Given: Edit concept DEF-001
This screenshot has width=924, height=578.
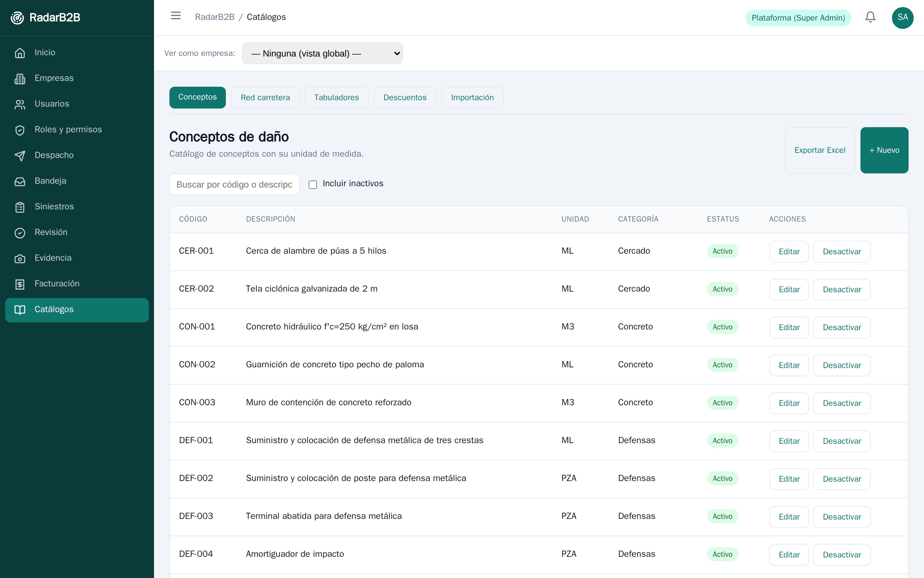Looking at the screenshot, I should [789, 441].
